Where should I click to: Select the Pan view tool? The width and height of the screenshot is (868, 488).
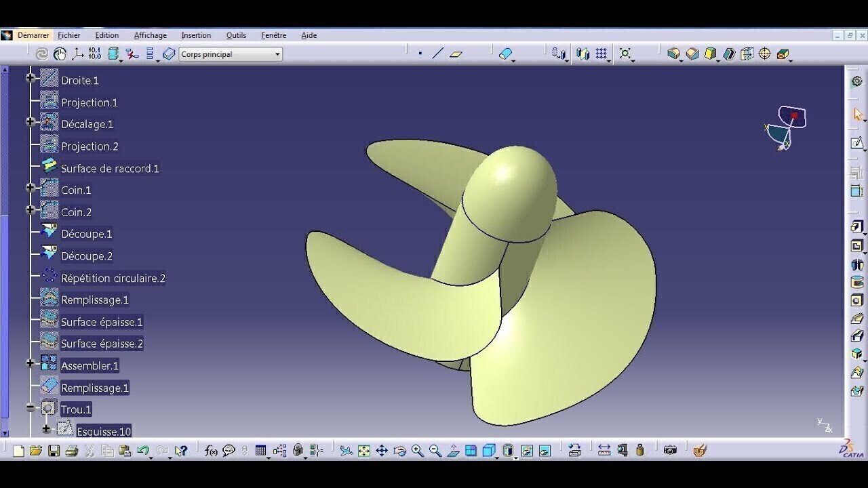point(382,451)
